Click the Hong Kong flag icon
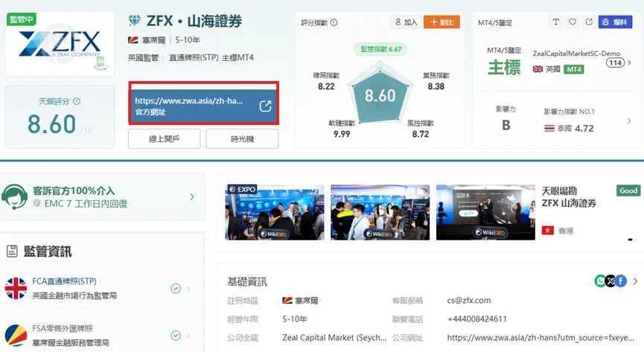This screenshot has height=352, width=644. [x=547, y=231]
